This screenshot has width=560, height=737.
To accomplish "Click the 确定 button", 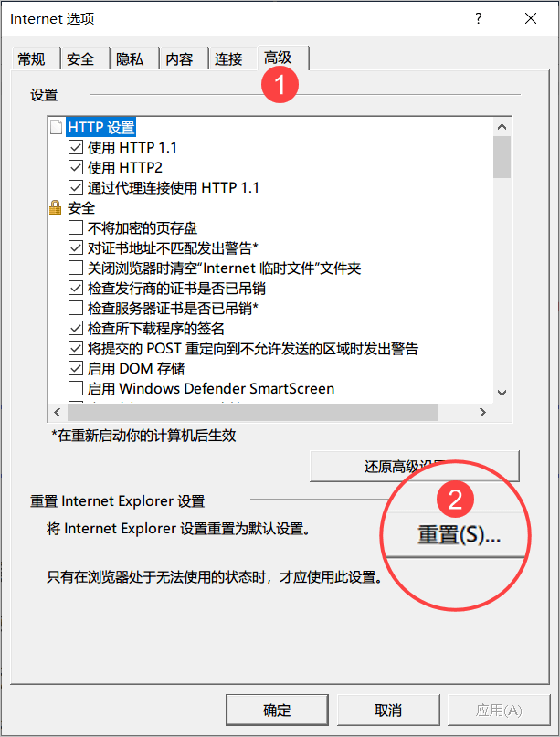I will 277,710.
